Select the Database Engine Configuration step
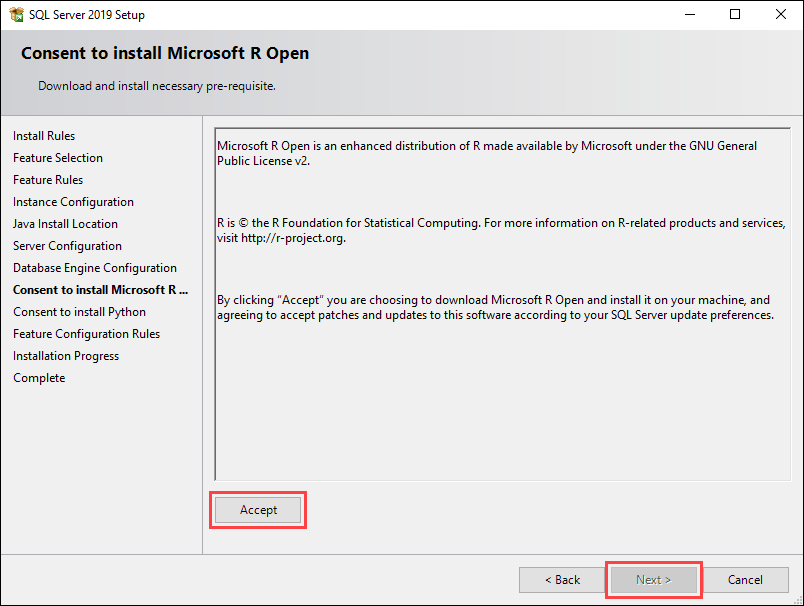804x606 pixels. tap(95, 268)
